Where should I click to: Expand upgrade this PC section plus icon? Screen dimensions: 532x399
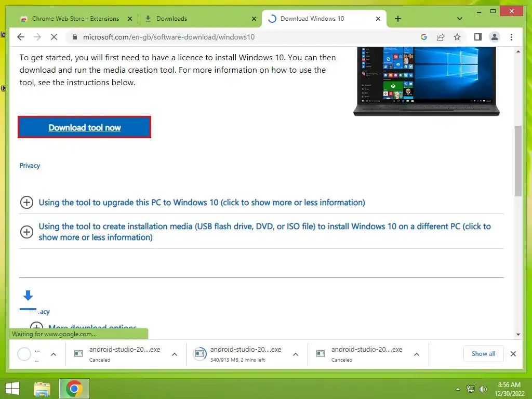26,203
